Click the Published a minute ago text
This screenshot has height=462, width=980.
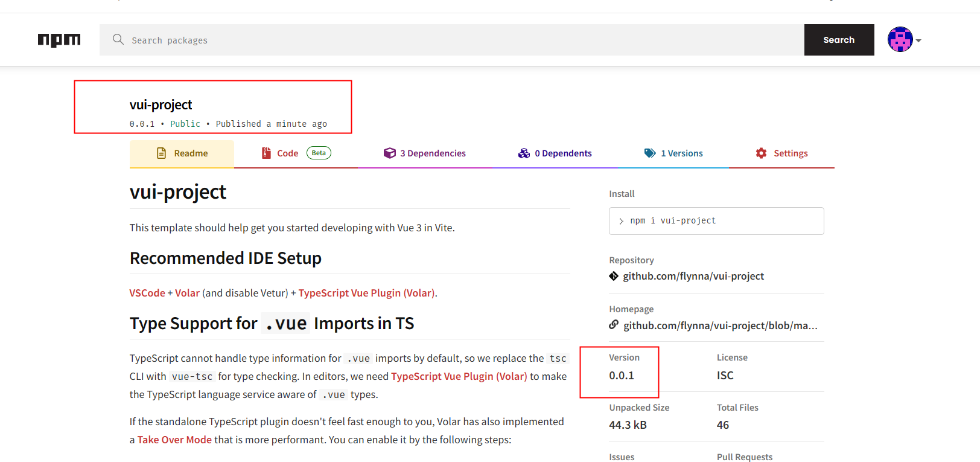tap(272, 124)
